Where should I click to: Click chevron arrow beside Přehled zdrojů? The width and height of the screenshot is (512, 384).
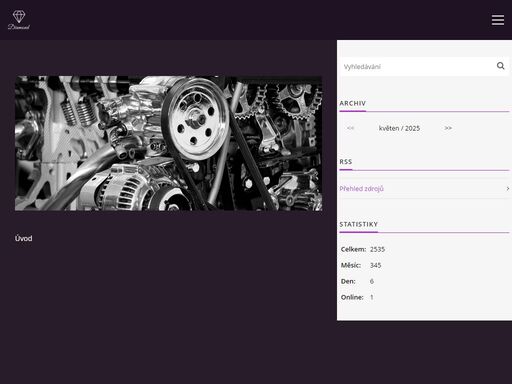[x=508, y=189]
